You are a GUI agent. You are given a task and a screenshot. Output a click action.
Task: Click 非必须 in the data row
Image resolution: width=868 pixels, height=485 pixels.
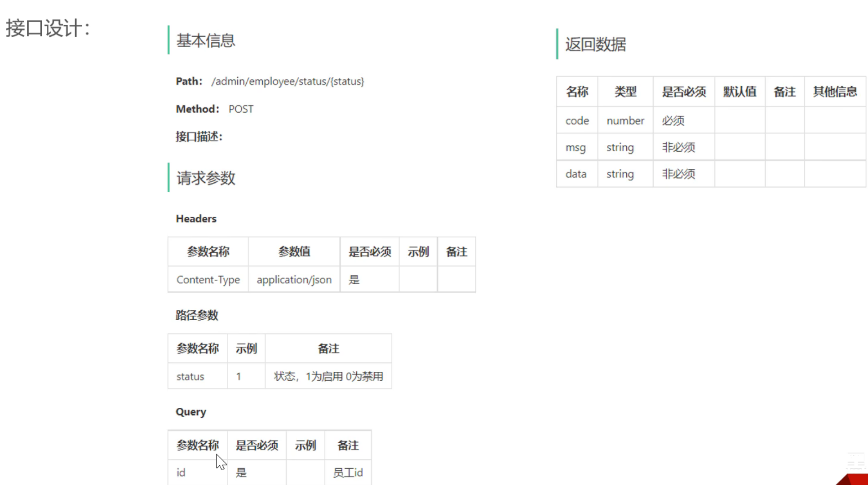[x=678, y=174]
